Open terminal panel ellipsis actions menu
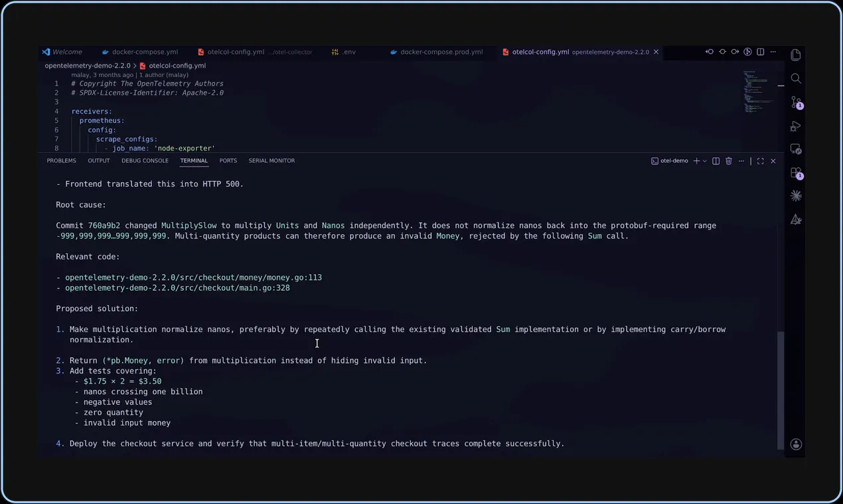The width and height of the screenshot is (843, 504). tap(741, 161)
